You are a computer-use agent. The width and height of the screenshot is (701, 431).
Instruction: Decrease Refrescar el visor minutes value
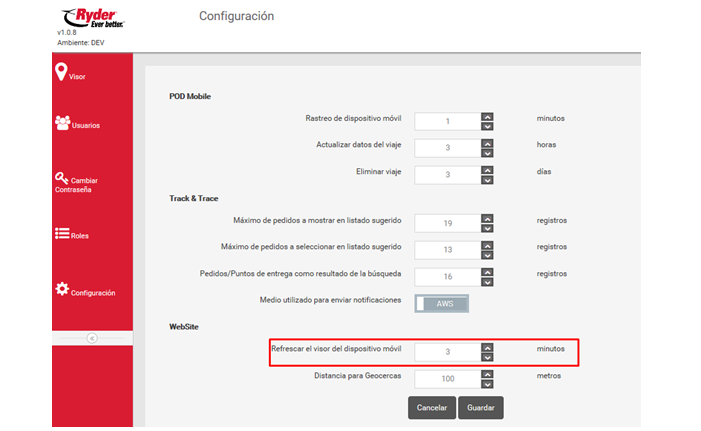487,357
